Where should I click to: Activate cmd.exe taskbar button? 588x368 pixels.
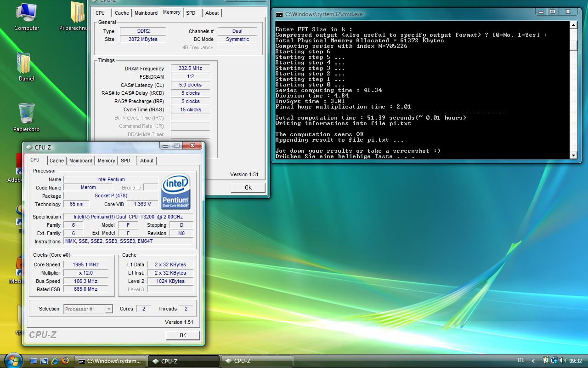(x=111, y=361)
